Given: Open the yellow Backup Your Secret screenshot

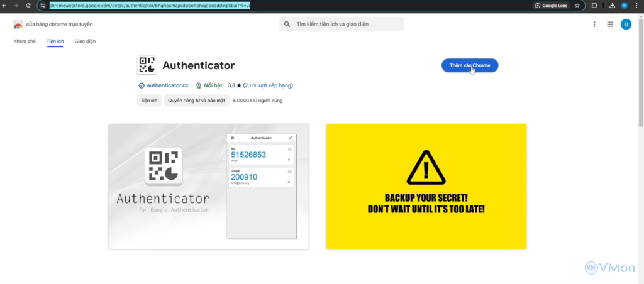Looking at the screenshot, I should pyautogui.click(x=426, y=186).
